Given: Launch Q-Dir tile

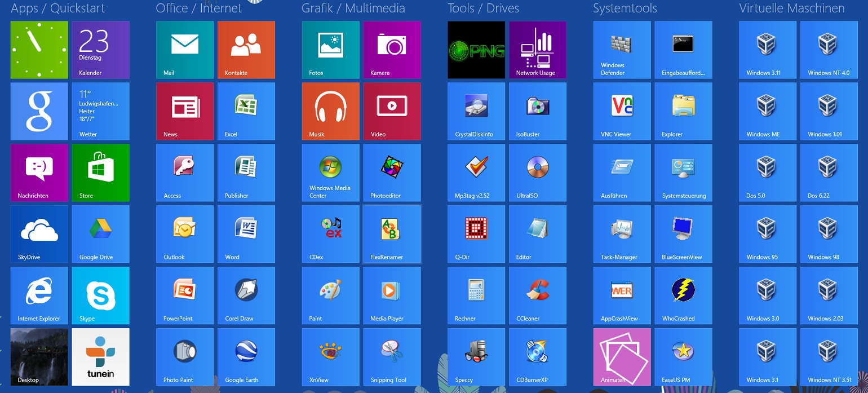Looking at the screenshot, I should pyautogui.click(x=477, y=234).
